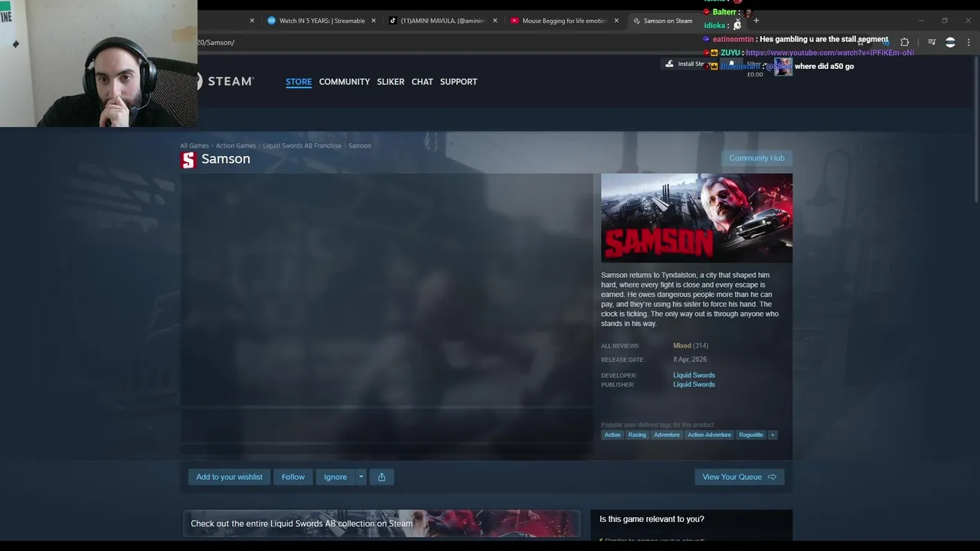Open the STORE menu
980x551 pixels.
(299, 81)
